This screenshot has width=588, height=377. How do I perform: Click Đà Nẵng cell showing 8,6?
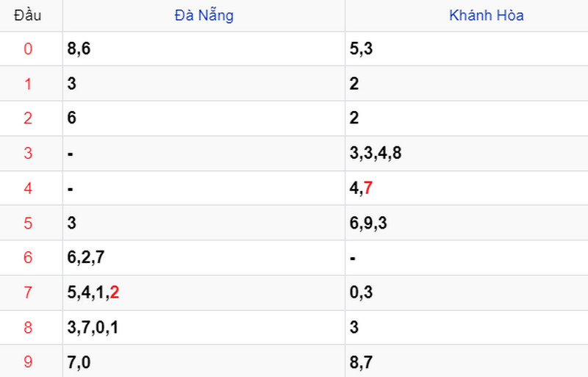coord(204,49)
